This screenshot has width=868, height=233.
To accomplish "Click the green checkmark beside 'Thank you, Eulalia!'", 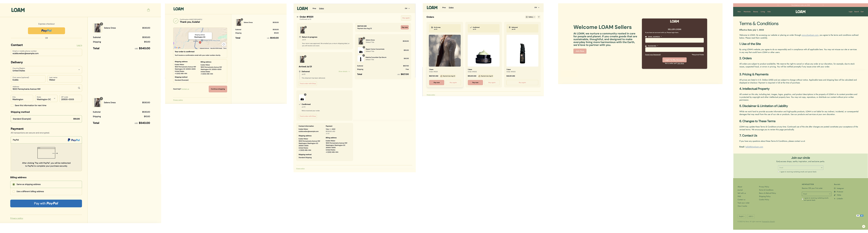I will (x=176, y=21).
